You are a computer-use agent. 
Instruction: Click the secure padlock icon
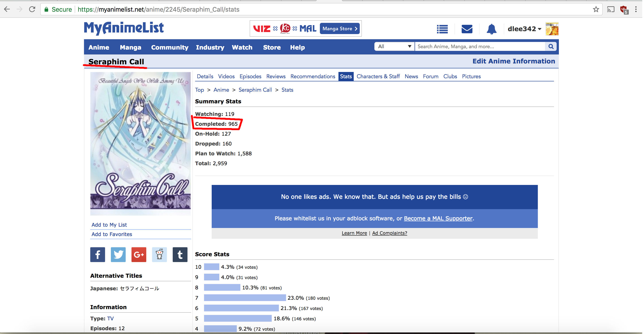click(46, 9)
